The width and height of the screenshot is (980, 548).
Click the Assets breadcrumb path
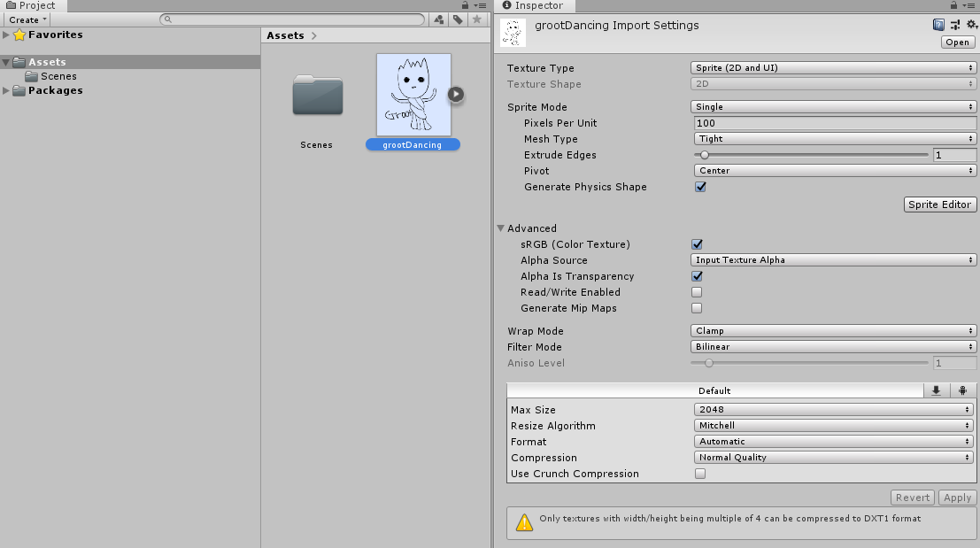coord(285,35)
